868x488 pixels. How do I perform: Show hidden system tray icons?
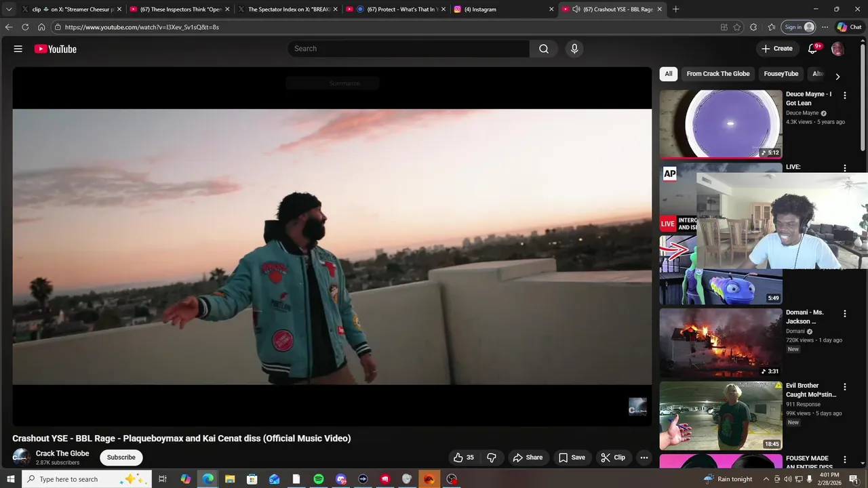pos(766,479)
